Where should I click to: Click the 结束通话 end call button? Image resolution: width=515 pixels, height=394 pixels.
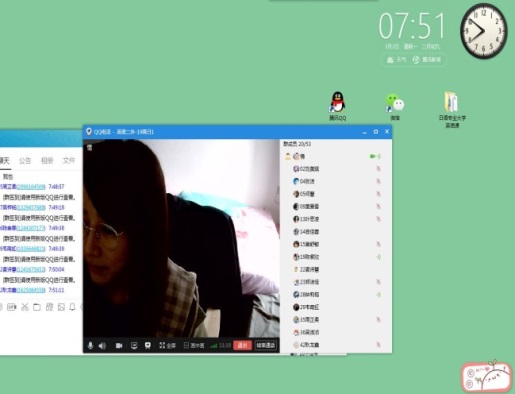tap(266, 345)
